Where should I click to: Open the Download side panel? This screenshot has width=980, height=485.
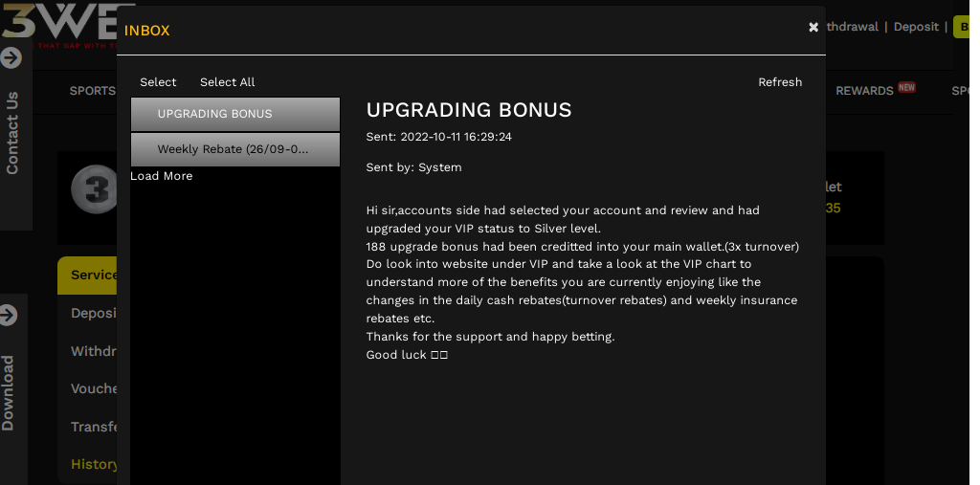pos(8,393)
